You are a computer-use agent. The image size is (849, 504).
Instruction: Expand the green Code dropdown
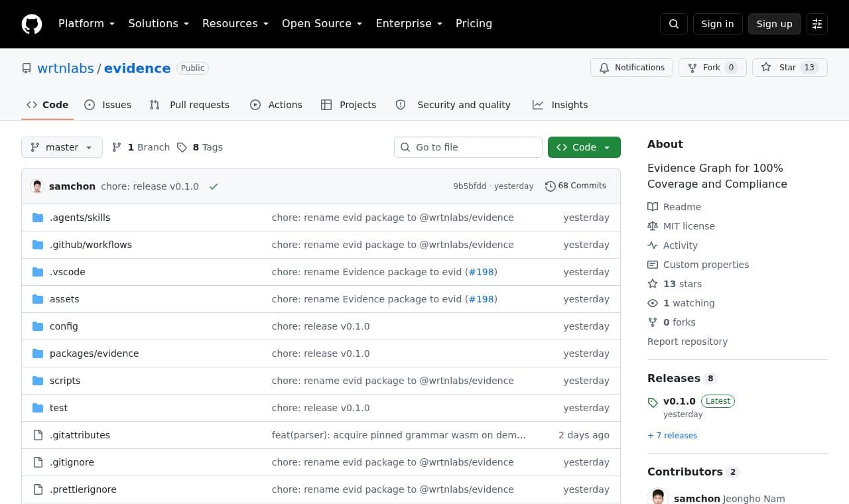click(x=584, y=147)
